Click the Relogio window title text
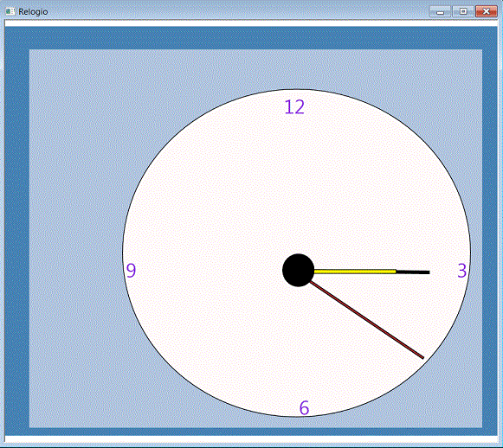Screen dimensions: 503x448 [x=33, y=12]
